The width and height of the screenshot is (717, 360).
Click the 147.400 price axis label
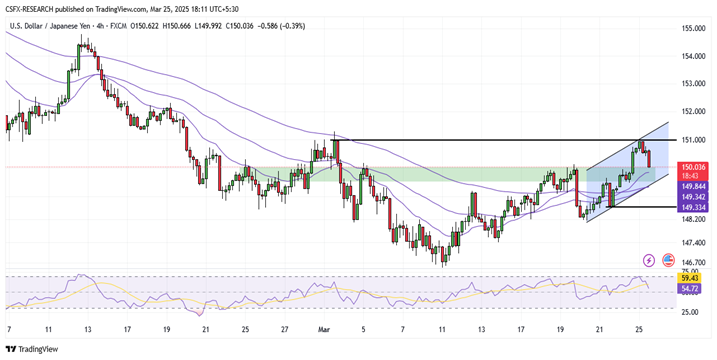(x=693, y=242)
